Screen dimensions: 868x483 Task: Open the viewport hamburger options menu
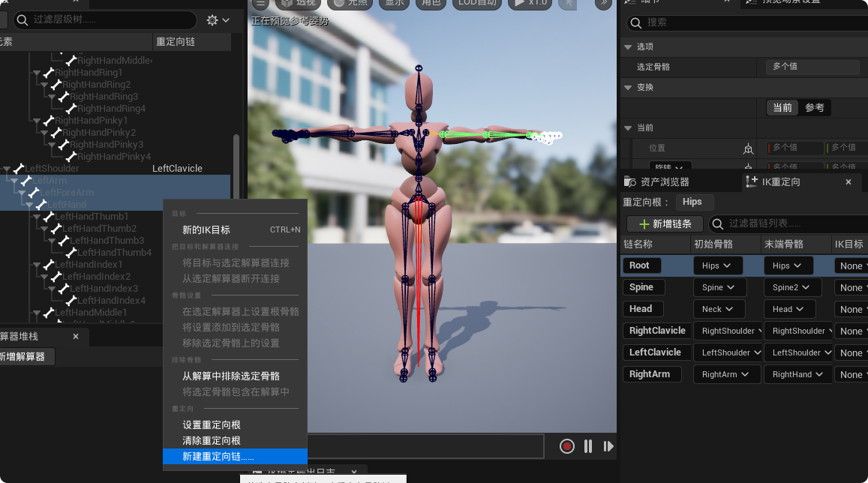(x=260, y=3)
